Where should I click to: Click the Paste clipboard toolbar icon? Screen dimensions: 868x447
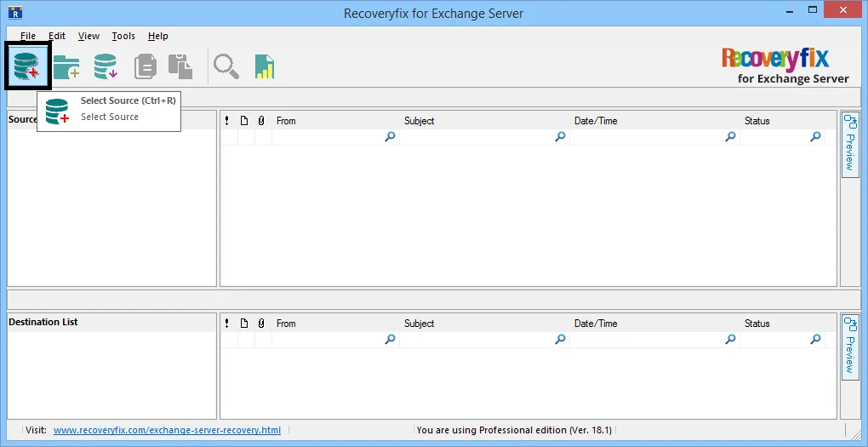(x=180, y=66)
